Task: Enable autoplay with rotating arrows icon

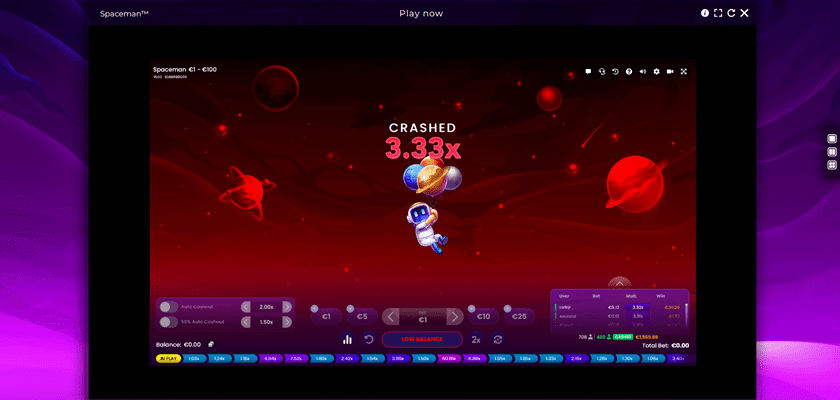Action: [x=498, y=339]
